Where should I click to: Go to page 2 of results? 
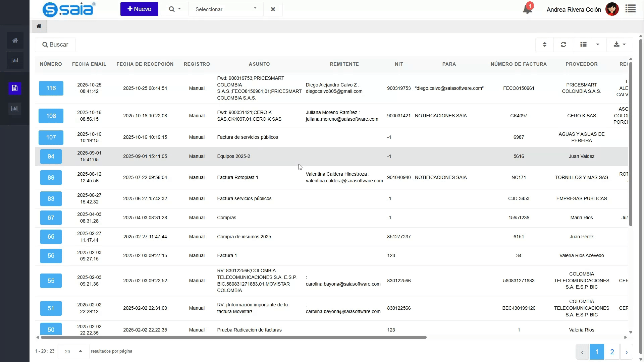tap(612, 352)
